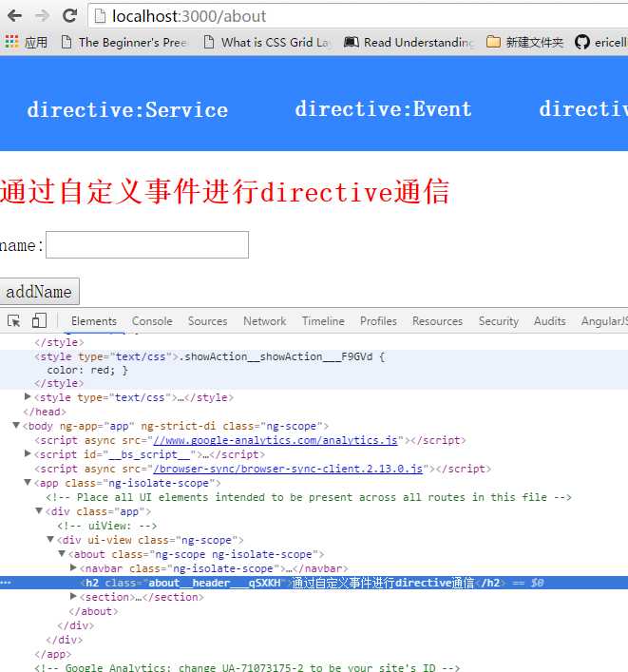Expand the script id="__bs_script__" node
The width and height of the screenshot is (628, 672).
pyautogui.click(x=28, y=453)
